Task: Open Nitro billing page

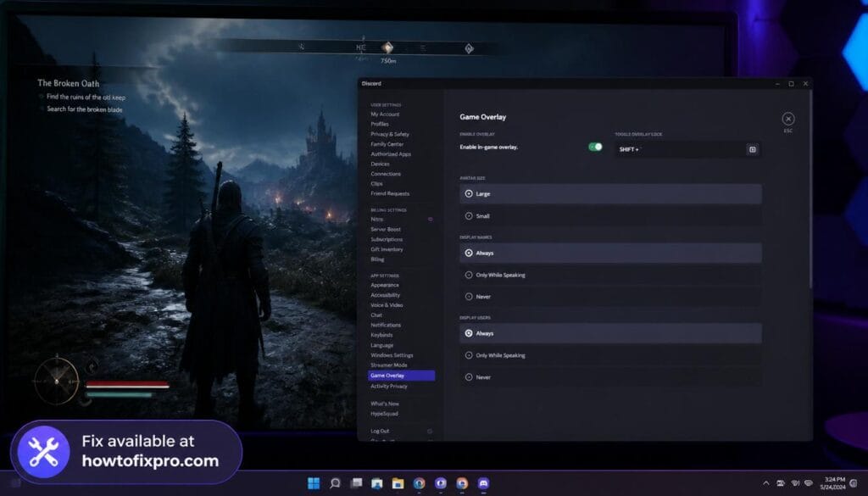Action: [376, 220]
